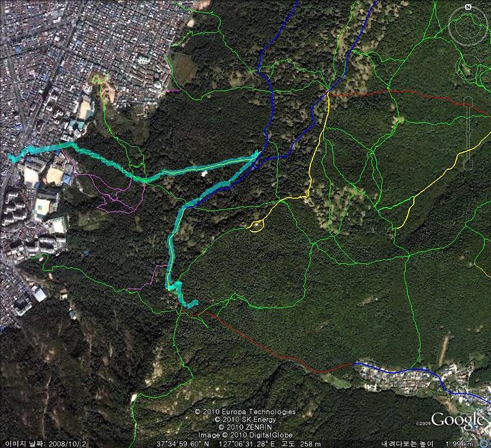Click the zoom slider handle
Image resolution: width=491 pixels, height=448 pixels.
click(468, 133)
